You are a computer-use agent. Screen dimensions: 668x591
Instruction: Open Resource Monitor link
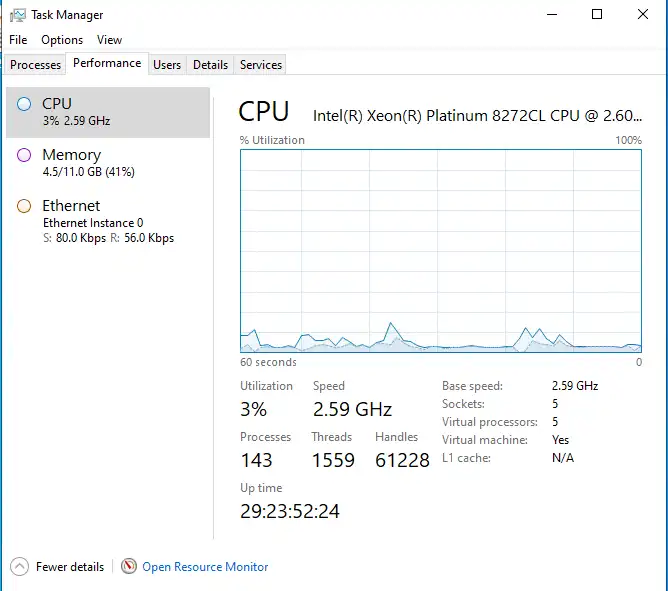(x=205, y=567)
